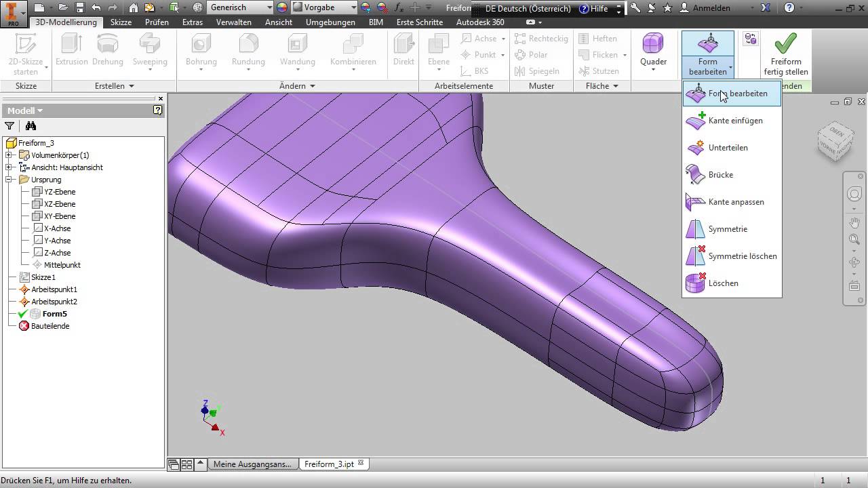Click the satellite communication center icon
This screenshot has height=488, width=868.
pyautogui.click(x=652, y=8)
